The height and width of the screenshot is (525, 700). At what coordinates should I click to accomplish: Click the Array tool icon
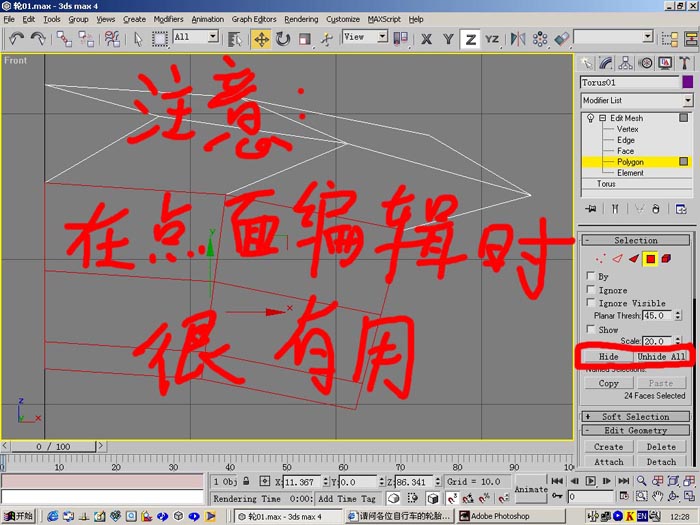coord(540,39)
